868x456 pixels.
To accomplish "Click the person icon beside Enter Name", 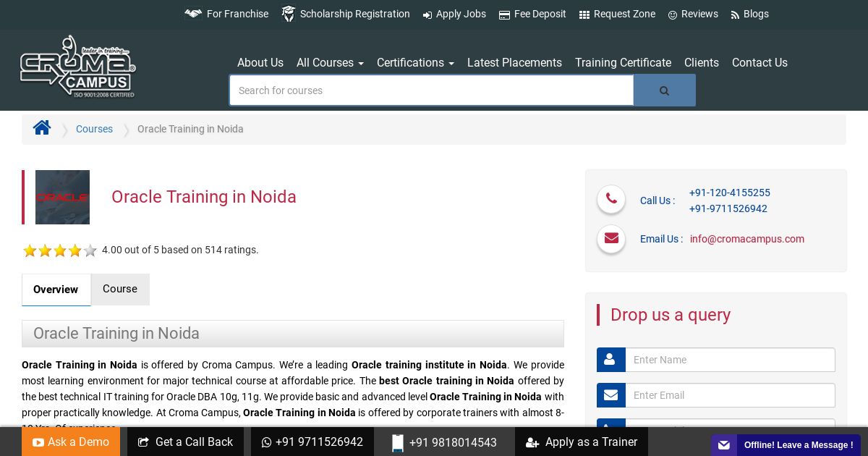I will [610, 360].
